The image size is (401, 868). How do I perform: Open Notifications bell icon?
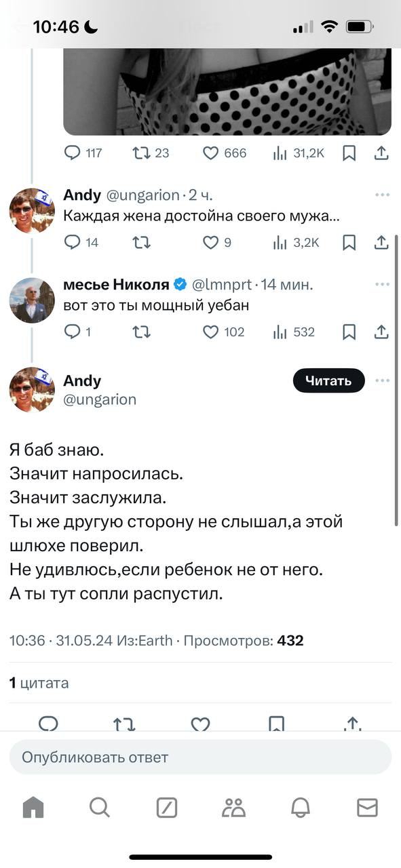point(301,807)
